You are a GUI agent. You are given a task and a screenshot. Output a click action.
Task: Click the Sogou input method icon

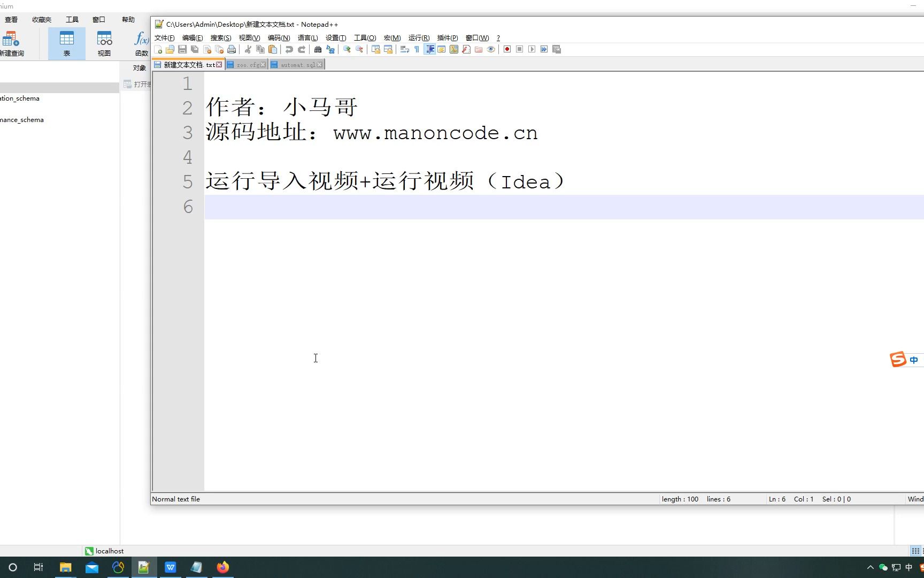[x=898, y=360]
